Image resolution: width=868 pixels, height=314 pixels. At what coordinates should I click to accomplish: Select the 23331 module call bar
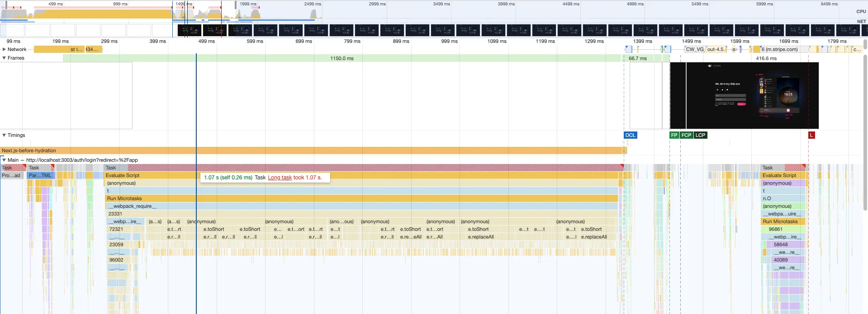tap(362, 214)
